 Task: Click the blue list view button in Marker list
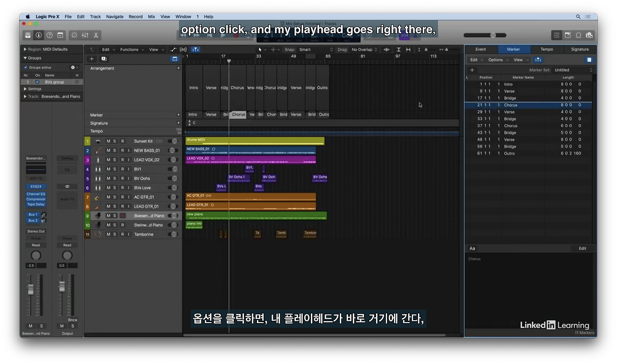(589, 60)
